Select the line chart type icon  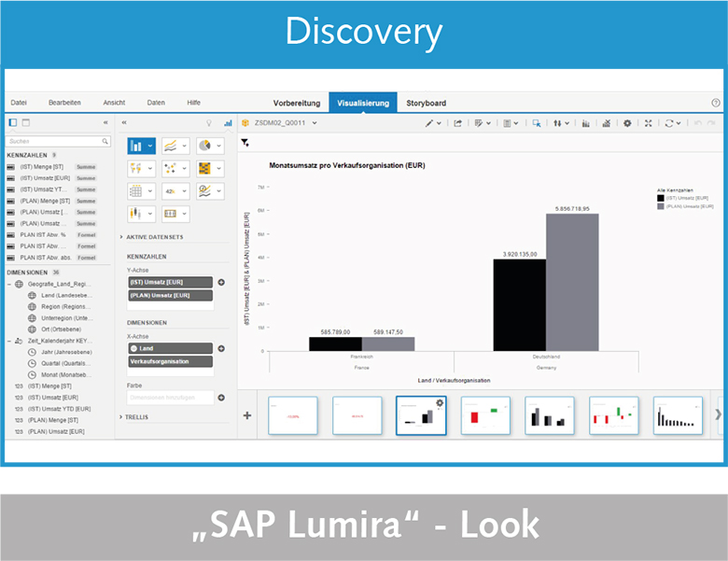[x=171, y=147]
